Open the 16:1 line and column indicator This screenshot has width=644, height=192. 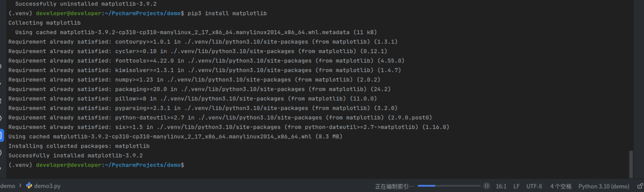[501, 186]
